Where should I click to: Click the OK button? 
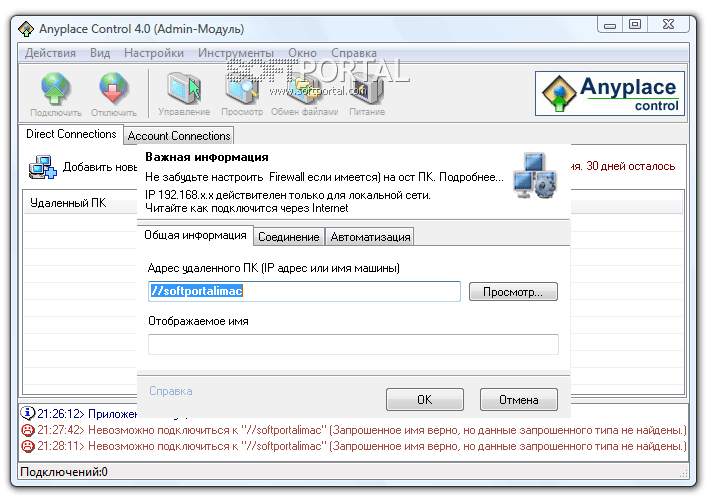(x=424, y=400)
